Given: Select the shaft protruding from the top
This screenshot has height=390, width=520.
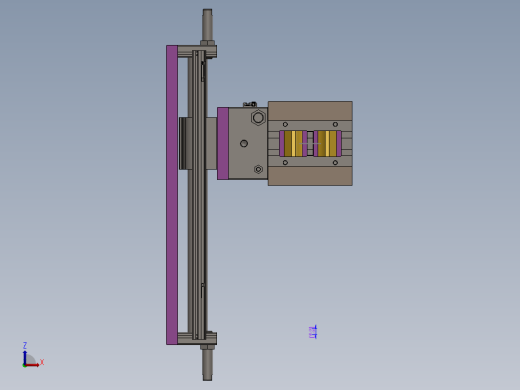Looking at the screenshot, I should point(207,25).
